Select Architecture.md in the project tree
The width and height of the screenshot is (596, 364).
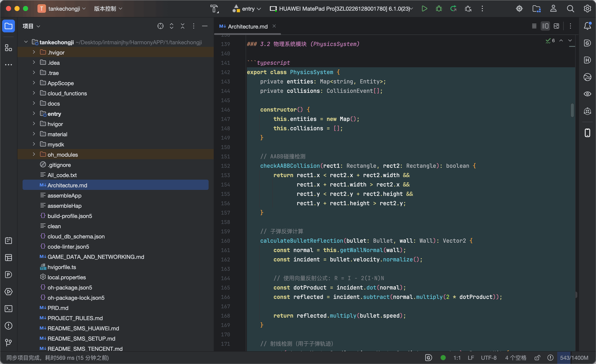coord(116,185)
